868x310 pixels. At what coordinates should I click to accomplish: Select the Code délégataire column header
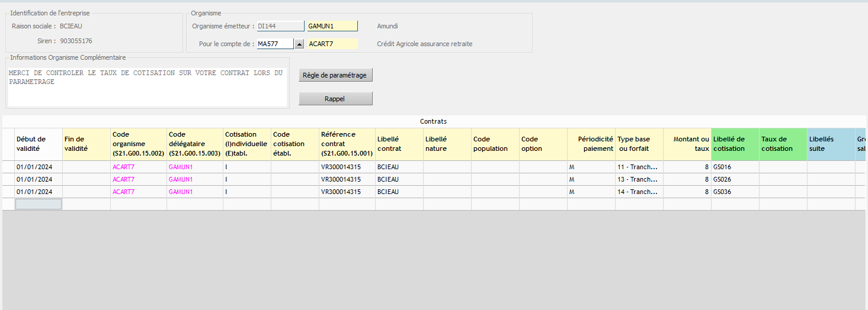[x=195, y=144]
